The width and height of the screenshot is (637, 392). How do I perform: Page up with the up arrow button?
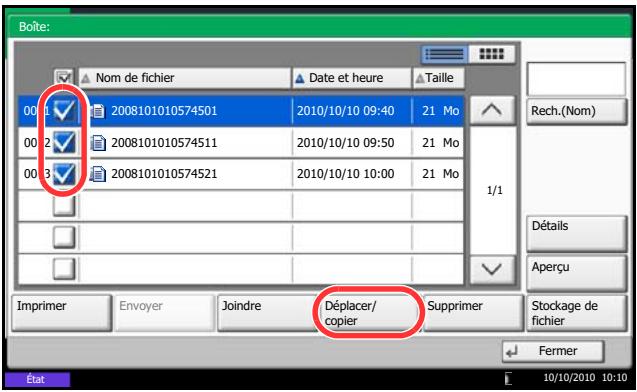492,110
